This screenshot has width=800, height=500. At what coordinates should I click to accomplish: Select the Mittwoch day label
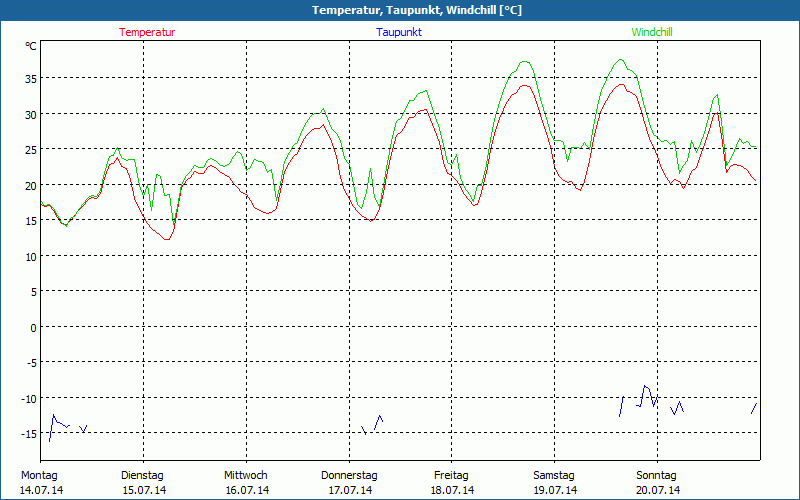pyautogui.click(x=245, y=475)
